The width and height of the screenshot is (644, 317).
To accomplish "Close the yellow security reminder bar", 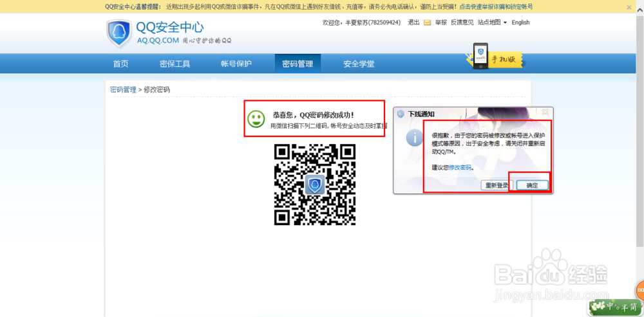I will (629, 7).
